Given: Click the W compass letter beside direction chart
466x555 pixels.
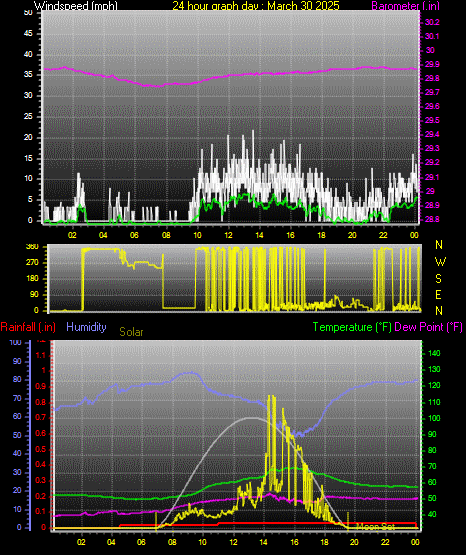Looking at the screenshot, I should coord(440,262).
